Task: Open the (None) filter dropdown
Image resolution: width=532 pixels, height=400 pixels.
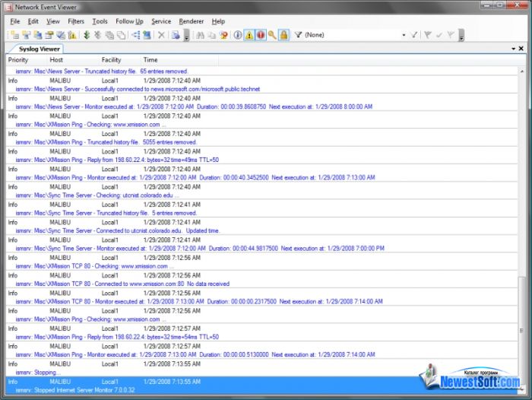Action: point(404,35)
